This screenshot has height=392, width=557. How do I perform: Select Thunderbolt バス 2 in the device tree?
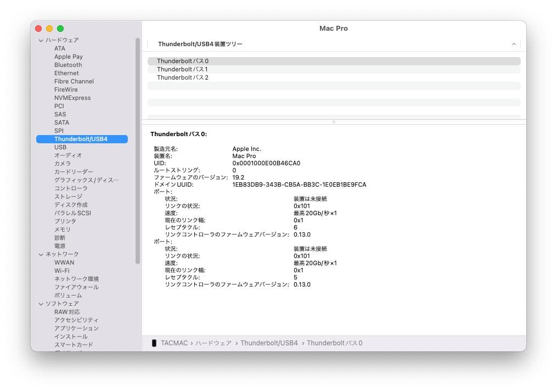tap(183, 77)
